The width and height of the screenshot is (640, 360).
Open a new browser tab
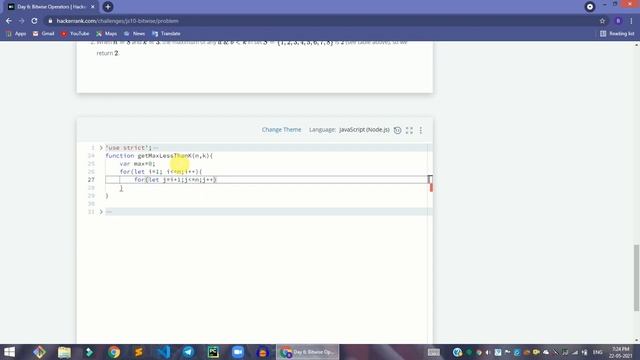coord(108,7)
